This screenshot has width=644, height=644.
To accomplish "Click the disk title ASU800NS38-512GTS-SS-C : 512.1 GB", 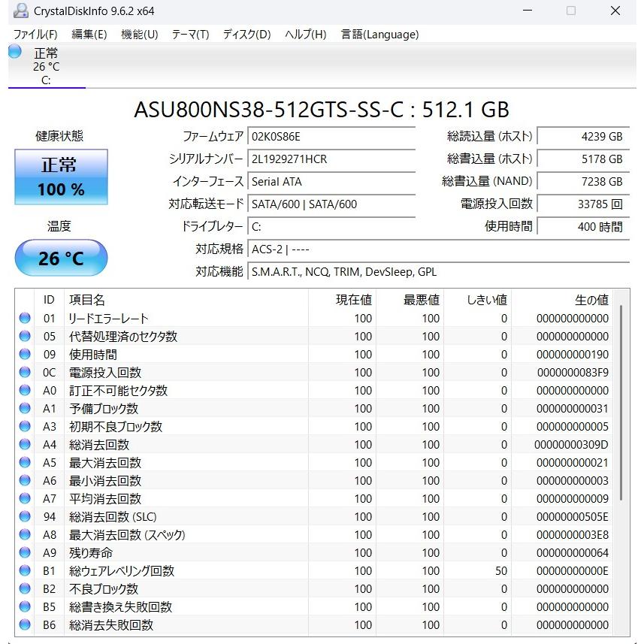I will coord(322,109).
